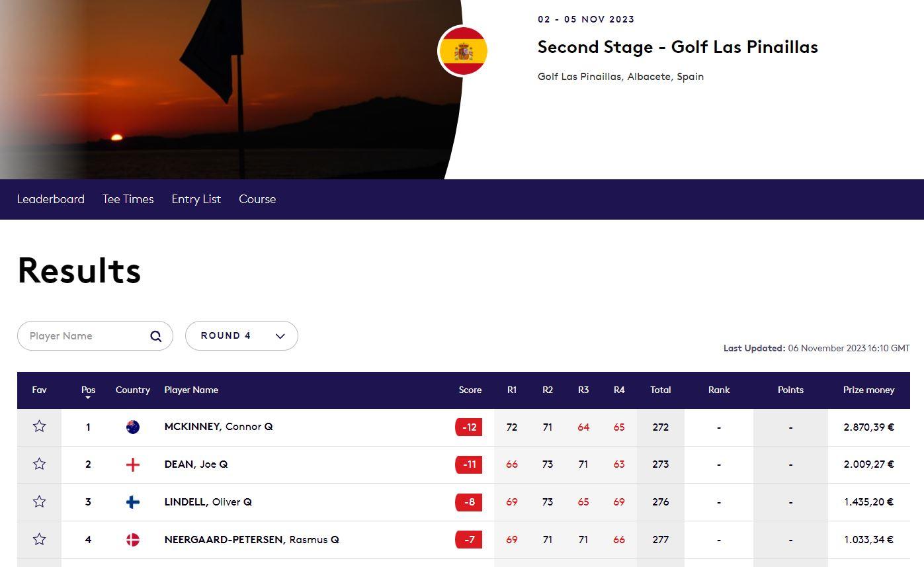This screenshot has width=924, height=567.
Task: Click the search magnifier icon
Action: [x=156, y=336]
